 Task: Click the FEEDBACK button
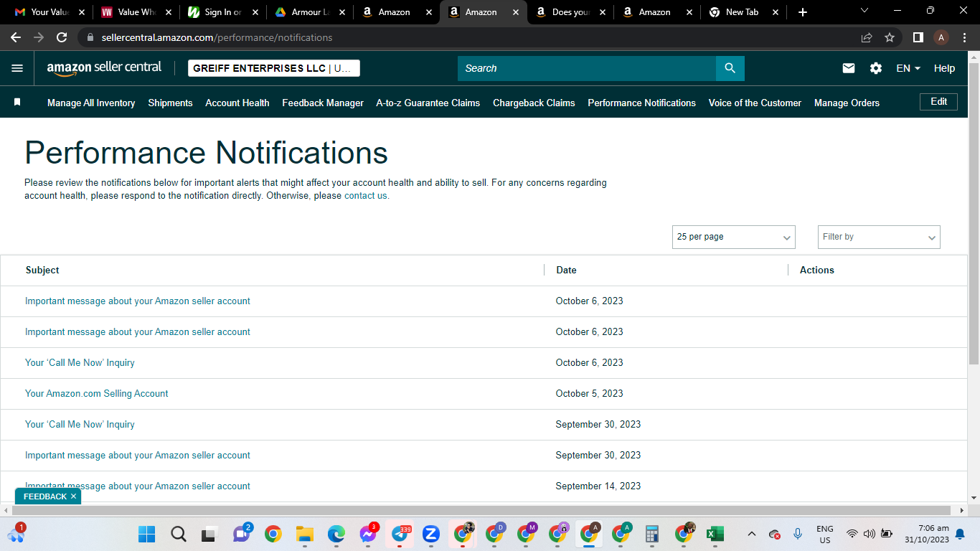44,496
